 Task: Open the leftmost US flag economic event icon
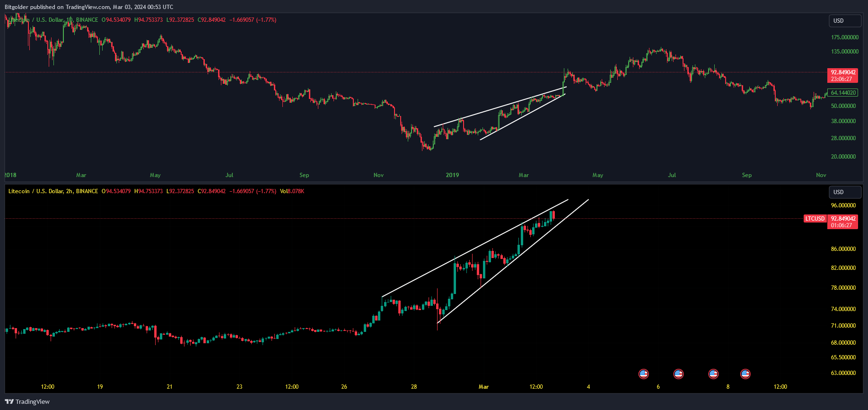point(643,374)
